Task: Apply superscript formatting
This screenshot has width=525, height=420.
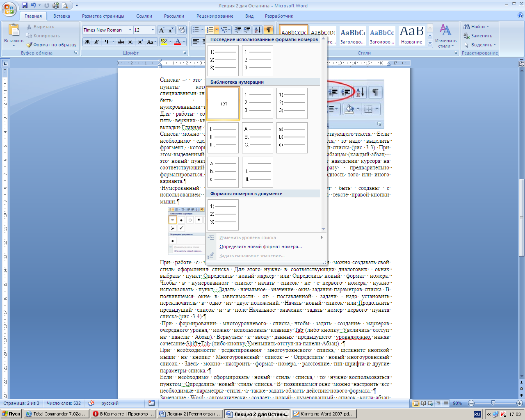Action: (140, 42)
